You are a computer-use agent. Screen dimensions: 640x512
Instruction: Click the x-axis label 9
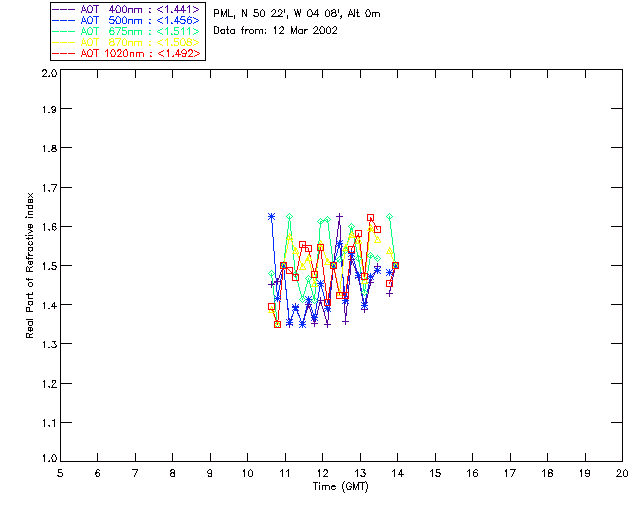coord(210,473)
